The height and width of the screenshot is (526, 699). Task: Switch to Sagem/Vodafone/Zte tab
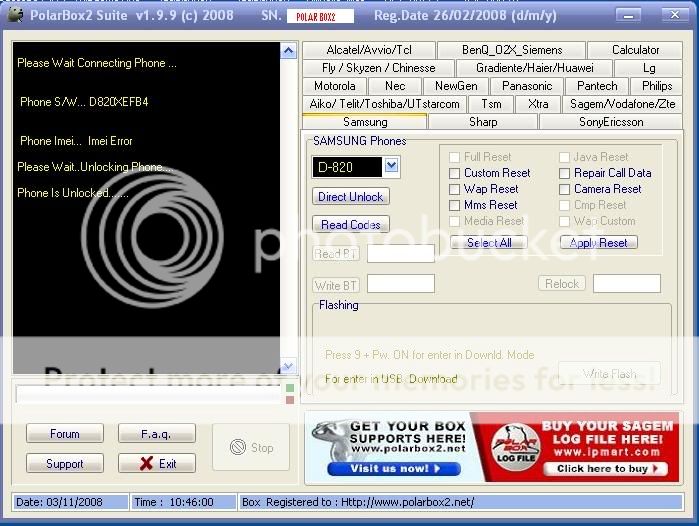tap(622, 104)
